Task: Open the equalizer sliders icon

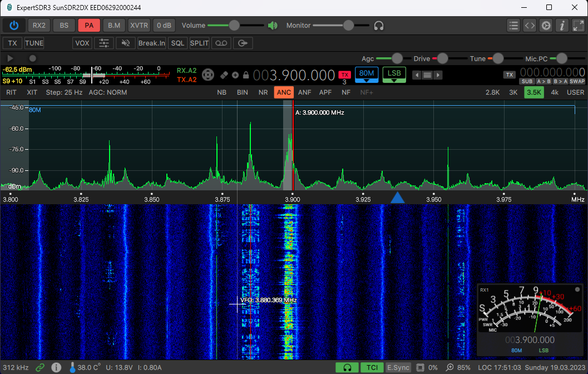Action: (x=104, y=43)
